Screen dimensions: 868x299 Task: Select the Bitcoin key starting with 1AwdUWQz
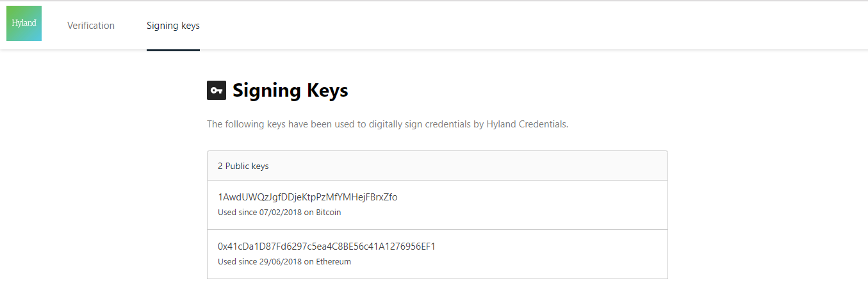307,197
